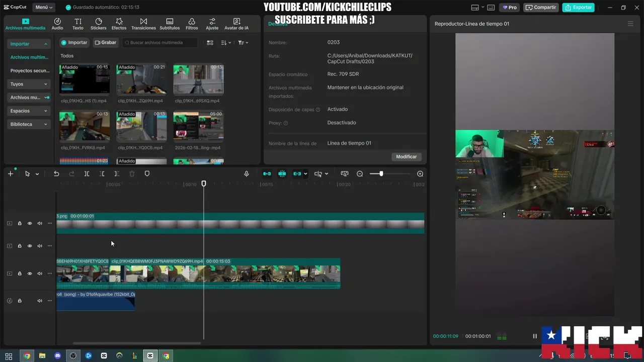
Task: Delete the clip portion right of the playhead
Action: [117, 174]
